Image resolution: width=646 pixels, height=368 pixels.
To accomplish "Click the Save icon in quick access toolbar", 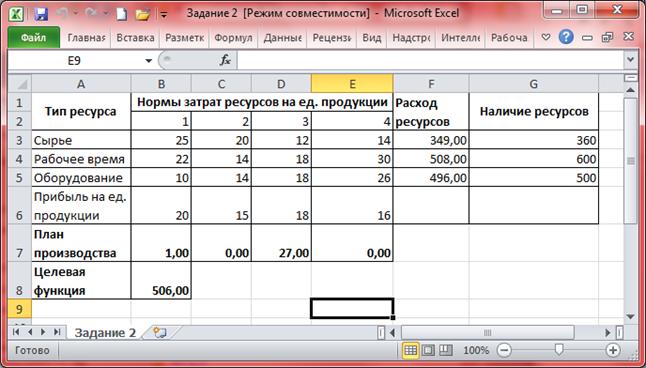I will (x=41, y=14).
